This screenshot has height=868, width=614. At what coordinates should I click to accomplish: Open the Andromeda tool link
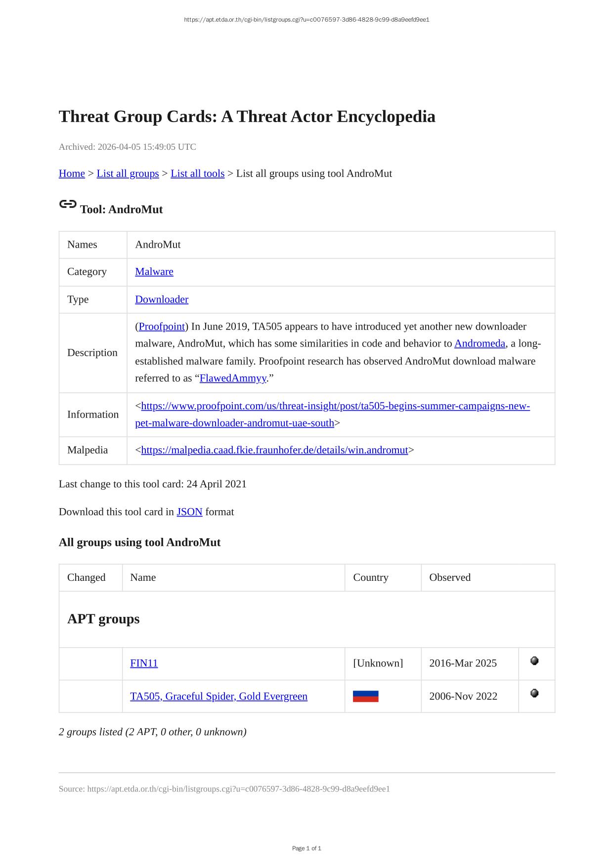coord(480,344)
